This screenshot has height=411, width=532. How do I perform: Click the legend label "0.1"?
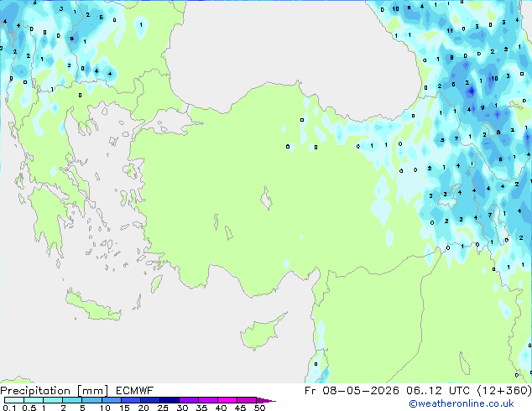(9, 408)
